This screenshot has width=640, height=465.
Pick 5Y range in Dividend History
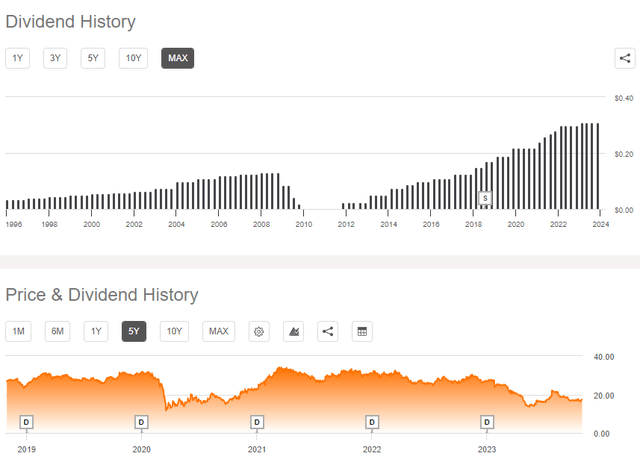[93, 58]
